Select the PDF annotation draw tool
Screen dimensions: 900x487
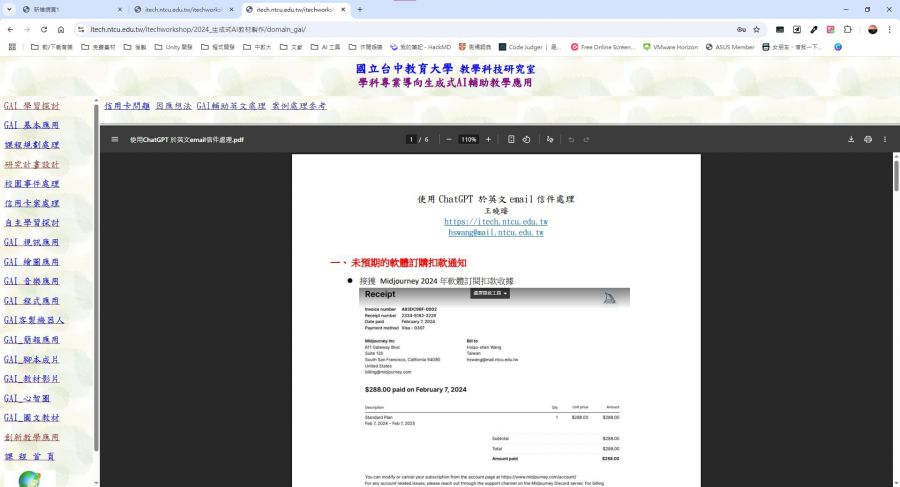point(550,140)
